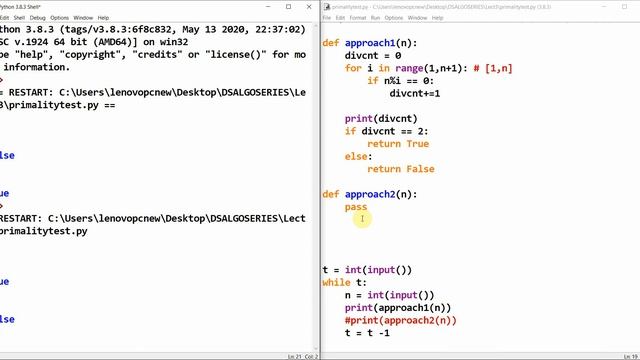The height and width of the screenshot is (360, 640).
Task: Open the Options menu in the Shell window
Action: click(60, 18)
